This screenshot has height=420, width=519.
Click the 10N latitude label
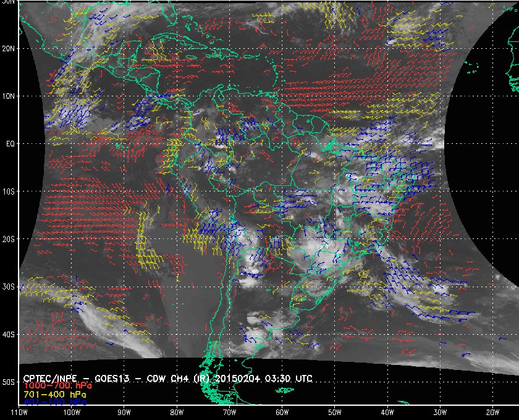coord(8,96)
